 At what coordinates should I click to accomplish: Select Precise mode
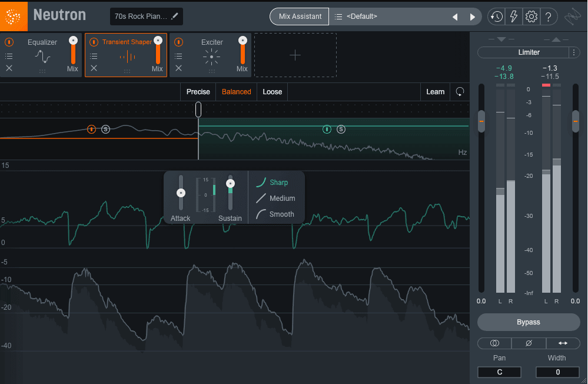(x=198, y=92)
